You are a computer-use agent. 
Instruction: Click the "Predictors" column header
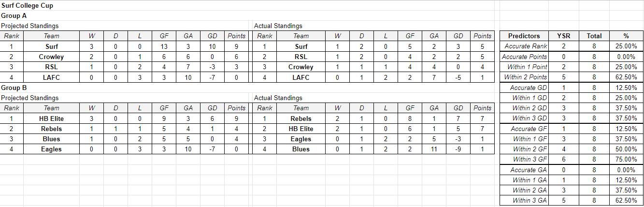click(524, 36)
